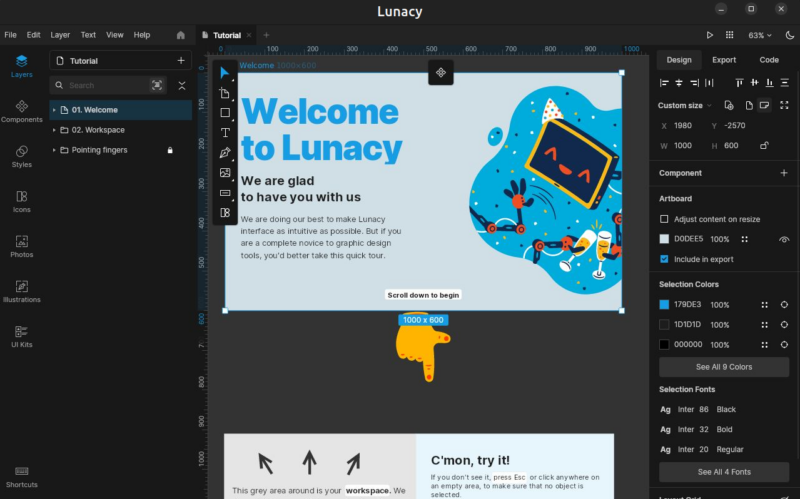Hide the artboard background fill eye icon
800x499 pixels.
pyautogui.click(x=784, y=239)
